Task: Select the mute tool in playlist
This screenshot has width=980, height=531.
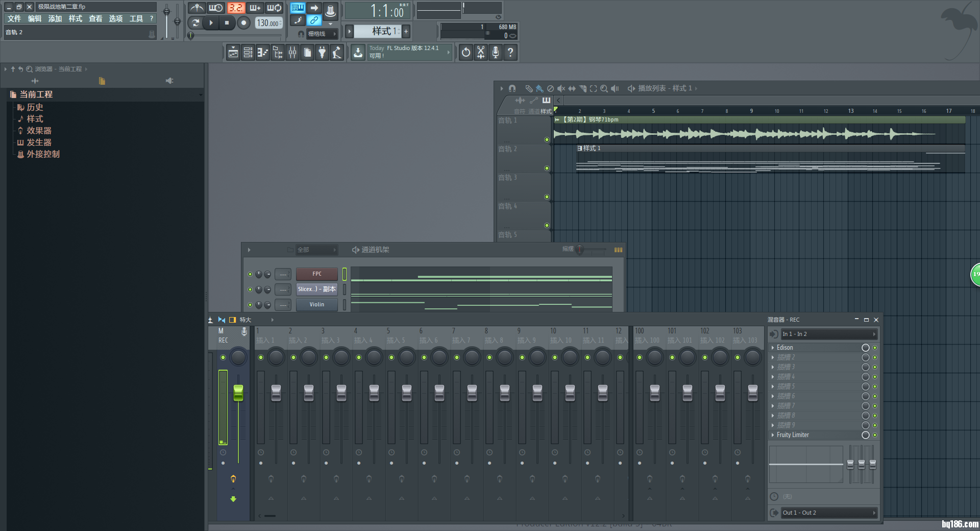Action: coord(561,88)
